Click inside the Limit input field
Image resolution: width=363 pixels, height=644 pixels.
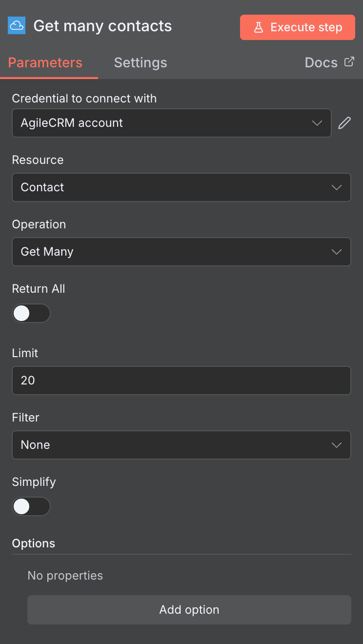(x=181, y=381)
